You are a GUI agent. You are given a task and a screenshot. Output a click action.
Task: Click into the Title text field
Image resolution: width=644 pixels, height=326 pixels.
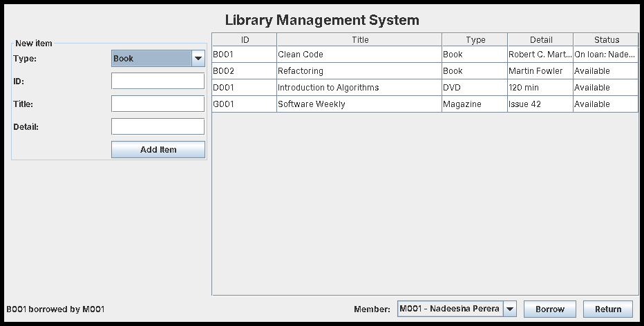tap(158, 104)
